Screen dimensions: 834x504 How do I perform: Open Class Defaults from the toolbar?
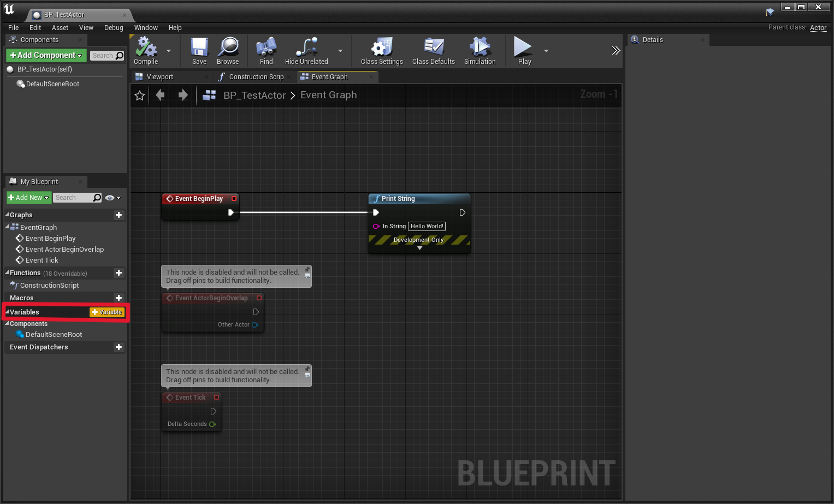tap(434, 50)
